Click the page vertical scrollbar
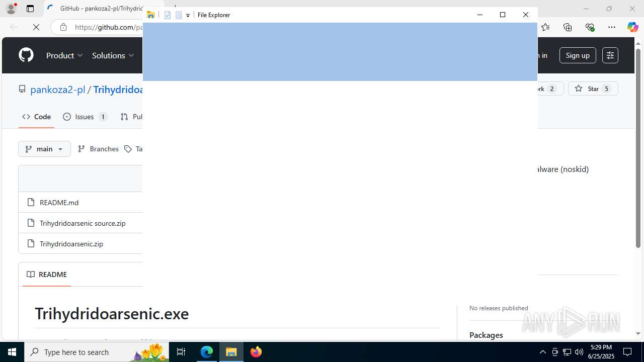Screen dimensions: 644x362 (x=638, y=148)
